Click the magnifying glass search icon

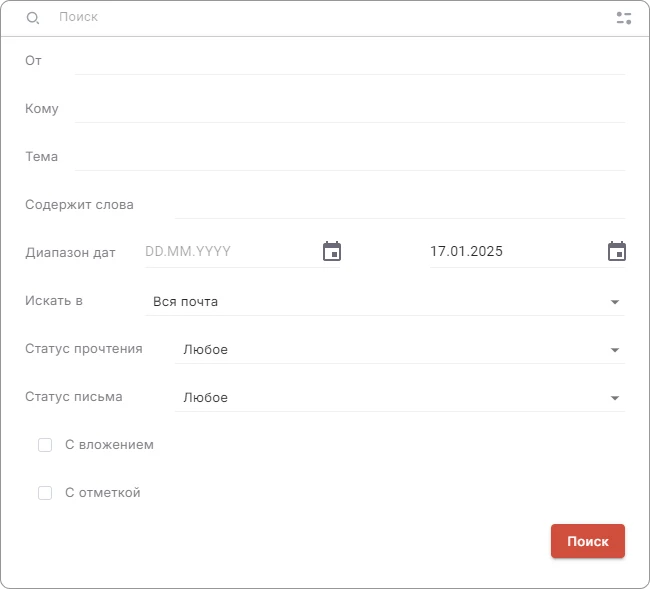tap(33, 18)
